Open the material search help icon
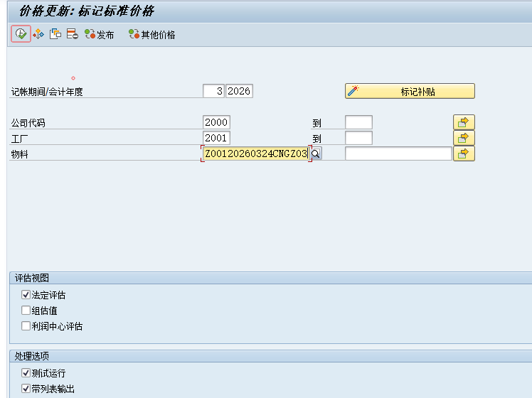Viewport: 532px width, 398px height. pos(316,154)
